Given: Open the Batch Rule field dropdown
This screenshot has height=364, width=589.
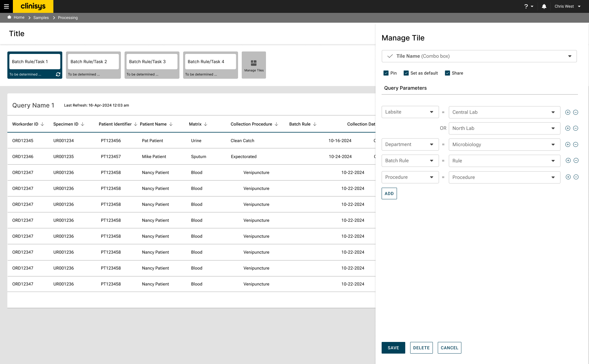Looking at the screenshot, I should pos(410,161).
